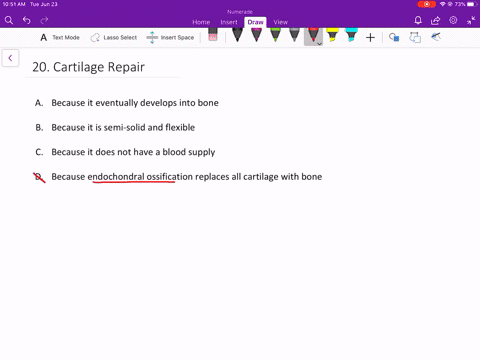Go back with the left chevron
Screen dimensions: 480x360
(x=10, y=58)
